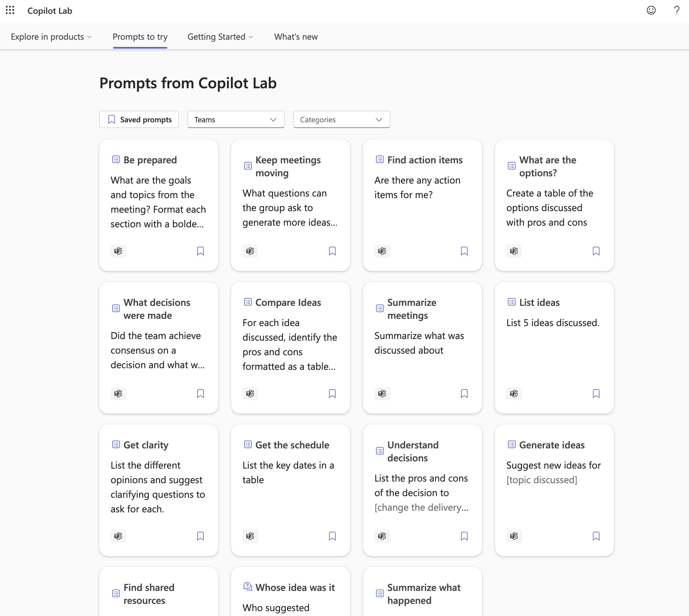Bookmark the Generate ideas prompt

pos(596,536)
